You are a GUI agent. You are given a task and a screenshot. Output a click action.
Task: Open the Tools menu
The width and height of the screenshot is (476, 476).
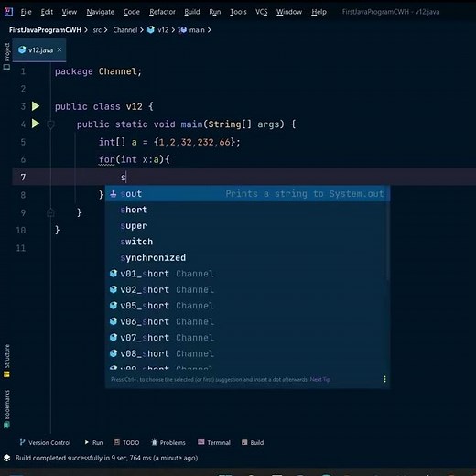tap(238, 12)
